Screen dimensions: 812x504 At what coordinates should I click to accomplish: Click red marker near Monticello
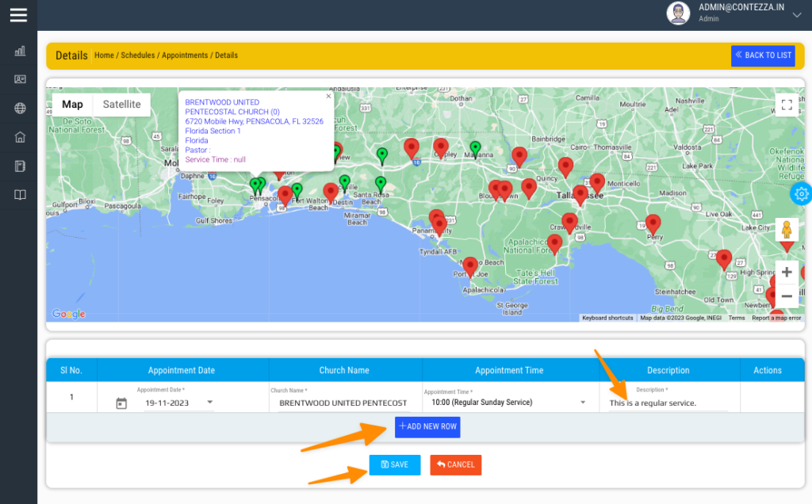597,185
